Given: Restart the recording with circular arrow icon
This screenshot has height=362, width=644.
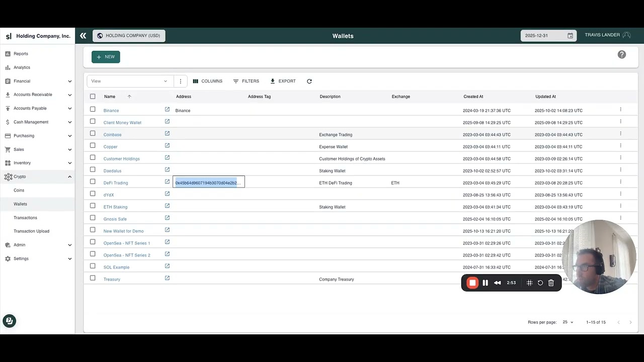Looking at the screenshot, I should (540, 283).
